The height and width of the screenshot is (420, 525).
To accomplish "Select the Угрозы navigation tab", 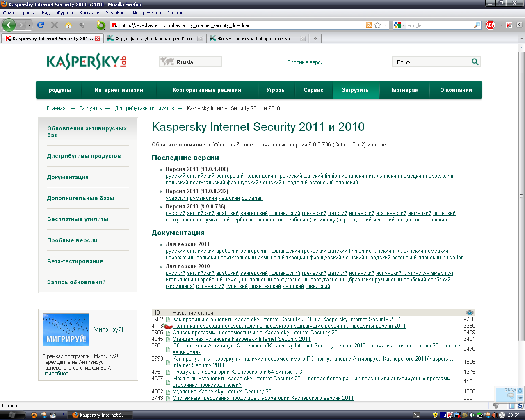I will [x=276, y=90].
